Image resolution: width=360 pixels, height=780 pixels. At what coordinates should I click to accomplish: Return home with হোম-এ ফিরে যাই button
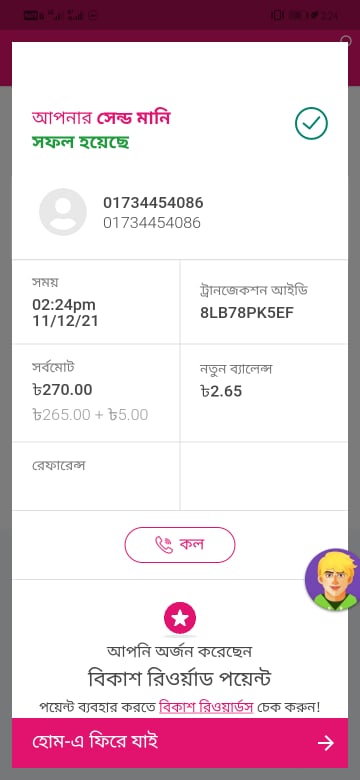[x=180, y=743]
